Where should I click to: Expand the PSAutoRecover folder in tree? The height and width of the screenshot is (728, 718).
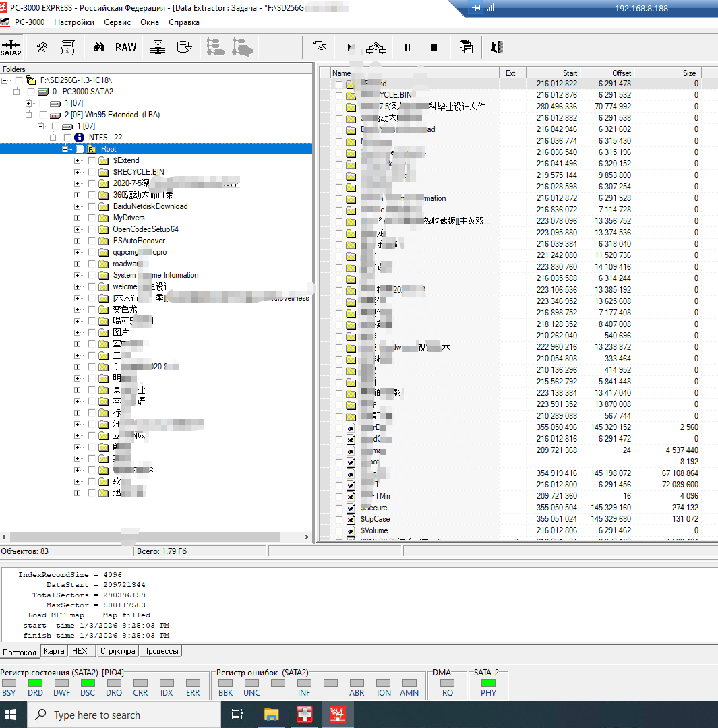click(x=77, y=241)
